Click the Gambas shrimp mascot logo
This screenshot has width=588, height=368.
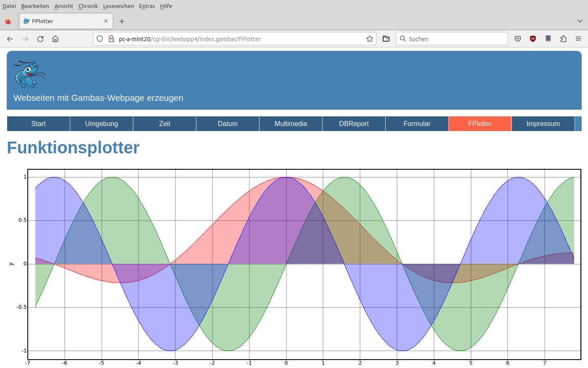pyautogui.click(x=29, y=74)
